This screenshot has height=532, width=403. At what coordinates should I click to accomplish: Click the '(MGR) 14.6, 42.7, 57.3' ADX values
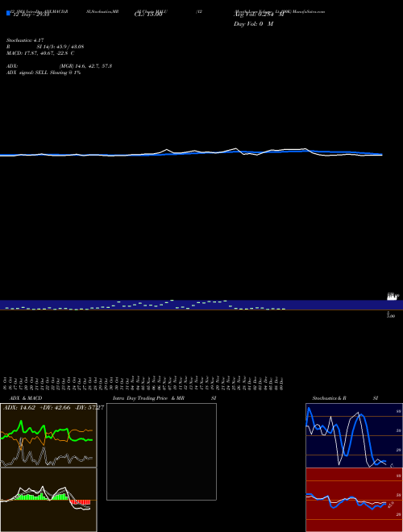85,66
